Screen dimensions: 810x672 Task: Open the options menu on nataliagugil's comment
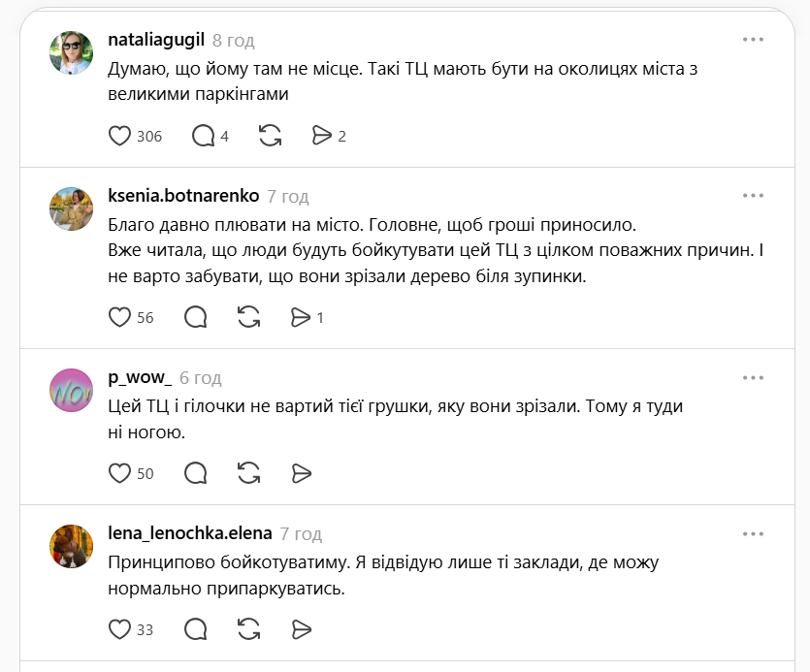click(754, 41)
